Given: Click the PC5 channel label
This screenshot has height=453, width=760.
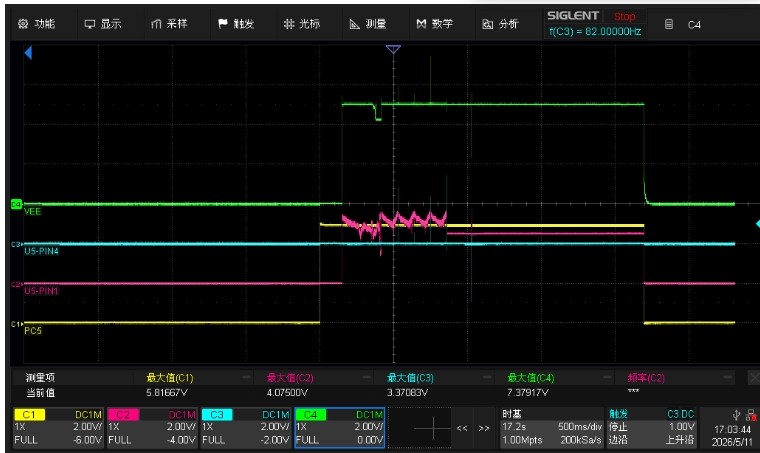Looking at the screenshot, I should (x=33, y=330).
